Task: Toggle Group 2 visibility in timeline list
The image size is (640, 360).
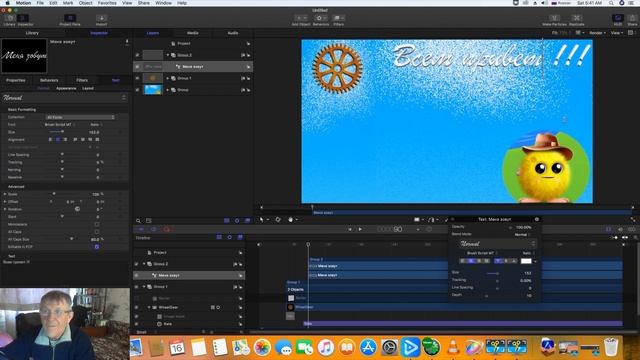Action: 136,264
